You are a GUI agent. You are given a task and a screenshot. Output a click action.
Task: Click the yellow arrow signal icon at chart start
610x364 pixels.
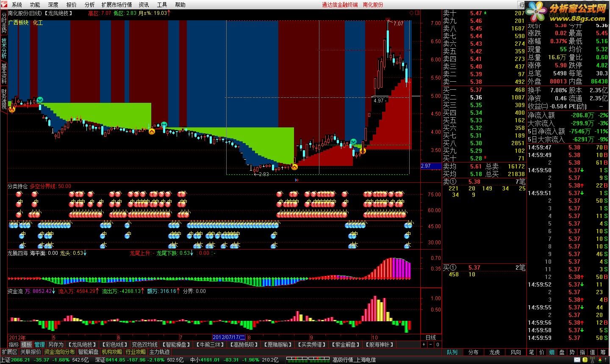pos(12,109)
